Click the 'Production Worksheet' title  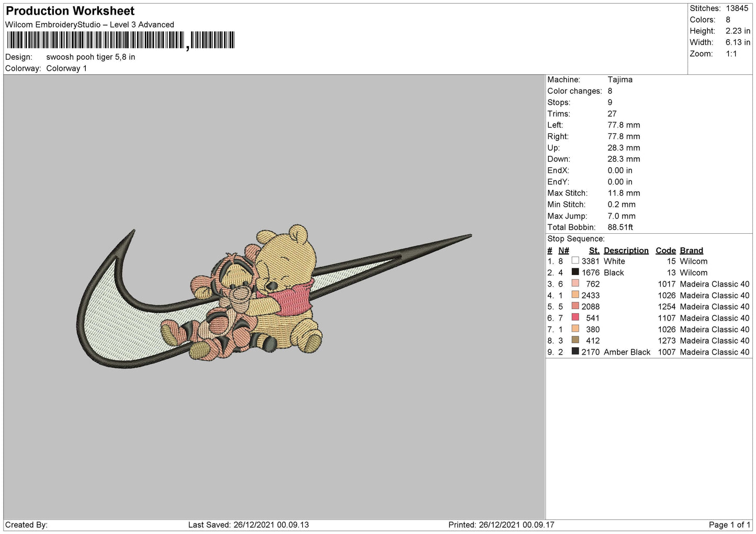[70, 11]
